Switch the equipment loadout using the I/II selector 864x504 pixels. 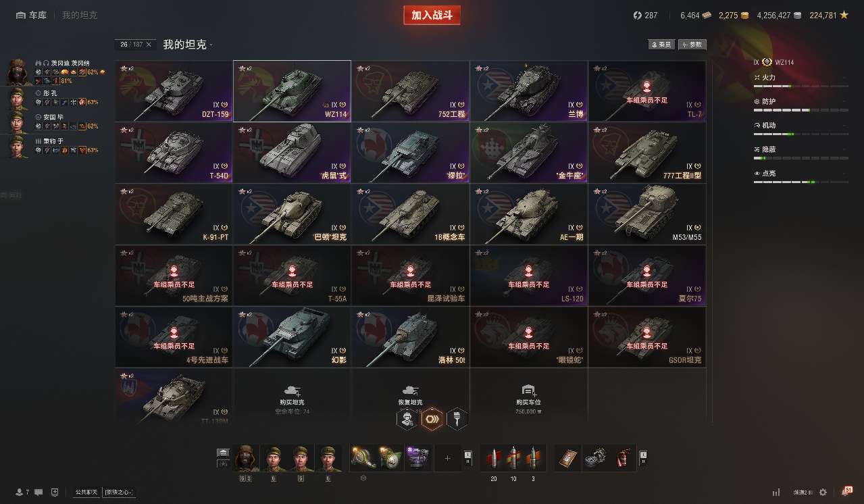tap(467, 458)
